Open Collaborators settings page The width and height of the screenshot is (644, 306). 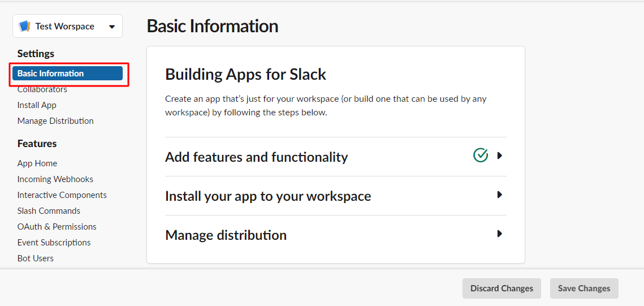42,89
